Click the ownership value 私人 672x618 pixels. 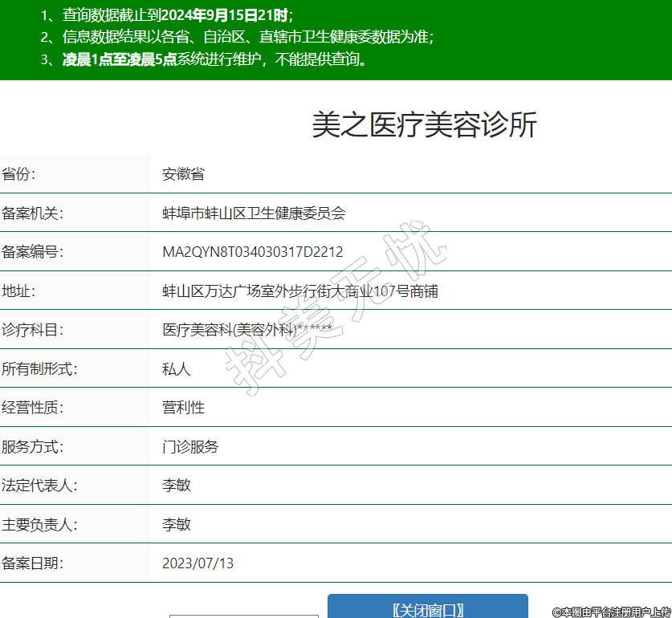pos(177,368)
